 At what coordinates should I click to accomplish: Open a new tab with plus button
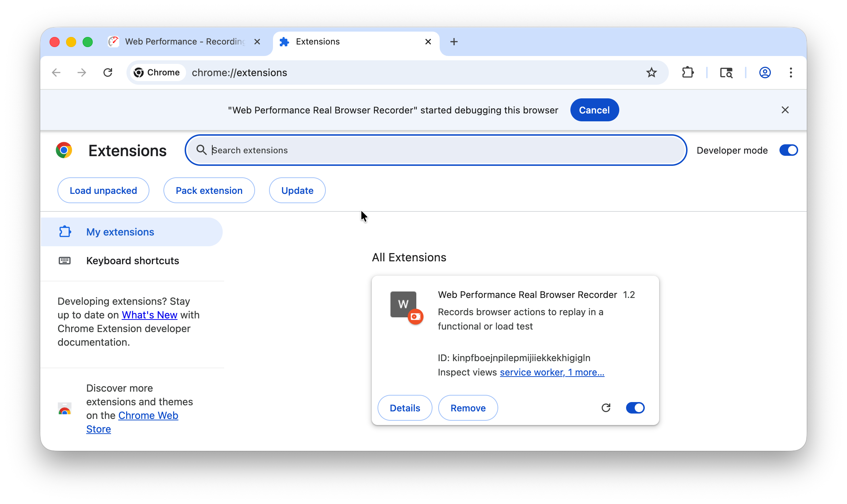tap(454, 42)
